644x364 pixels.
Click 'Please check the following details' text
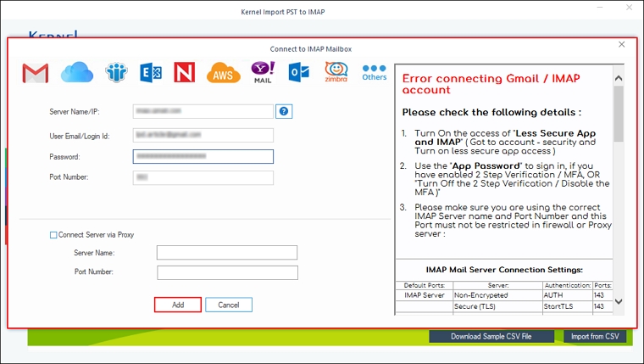491,112
